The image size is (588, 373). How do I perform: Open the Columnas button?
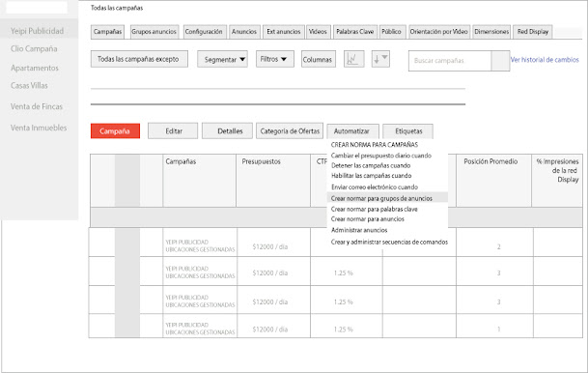pos(318,59)
